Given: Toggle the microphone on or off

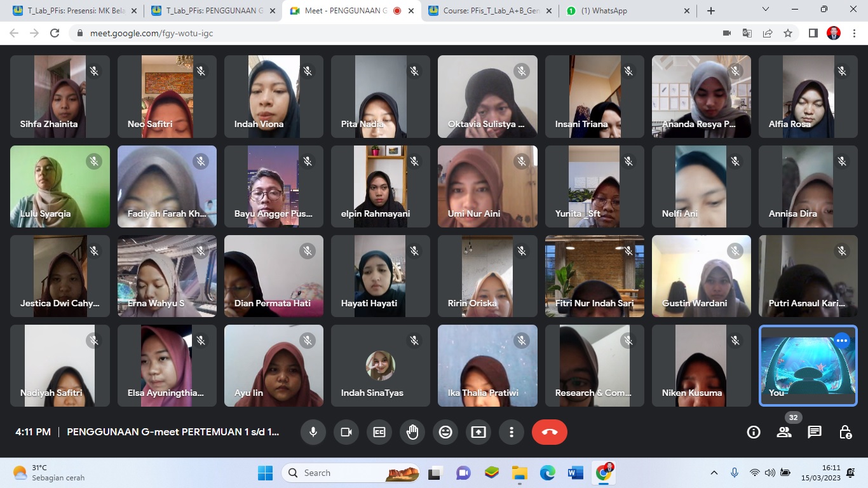Looking at the screenshot, I should point(313,432).
